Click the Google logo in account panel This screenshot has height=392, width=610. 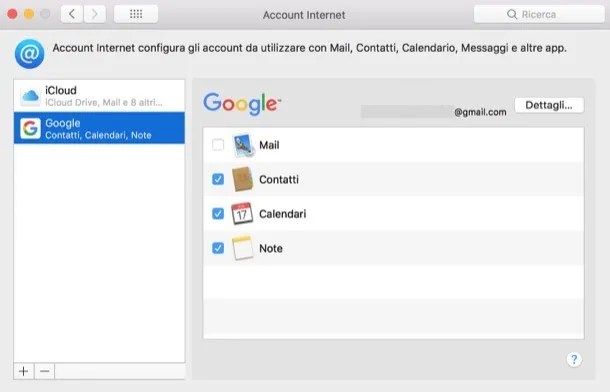click(x=242, y=104)
